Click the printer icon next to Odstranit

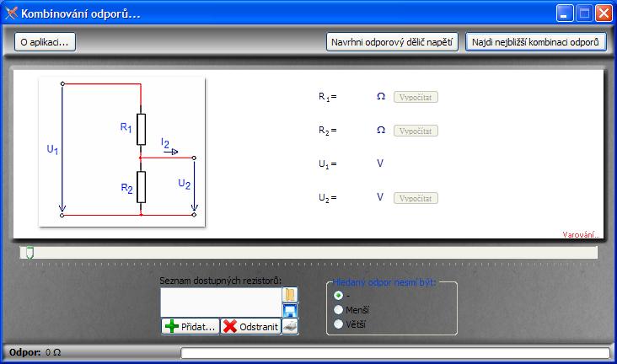pos(290,326)
